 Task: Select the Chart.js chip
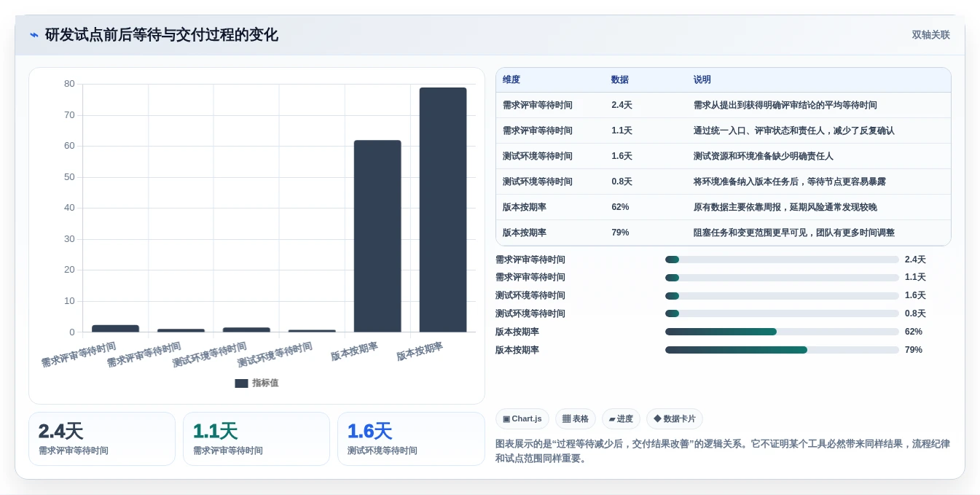pos(522,418)
